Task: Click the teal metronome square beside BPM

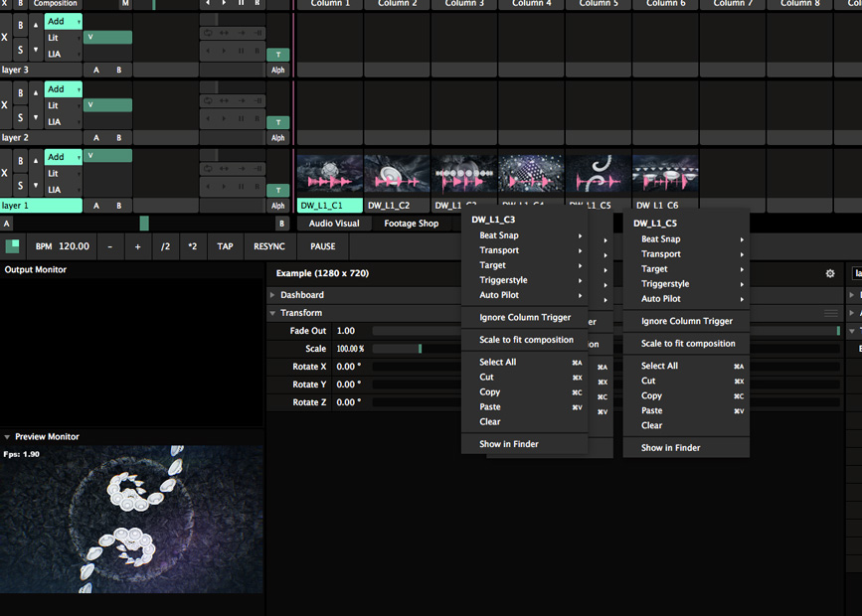Action: pos(13,246)
